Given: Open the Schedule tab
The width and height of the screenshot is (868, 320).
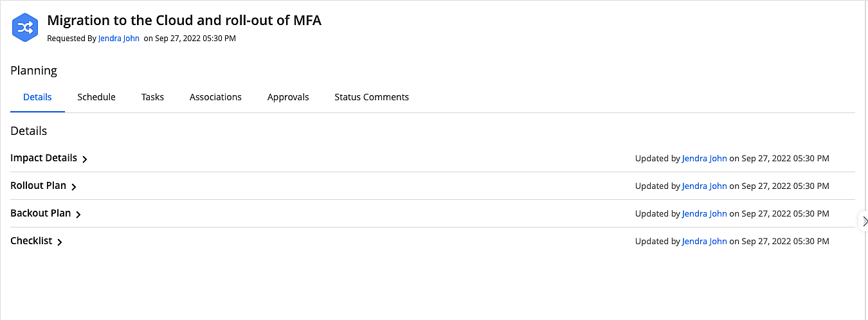Looking at the screenshot, I should tap(96, 97).
